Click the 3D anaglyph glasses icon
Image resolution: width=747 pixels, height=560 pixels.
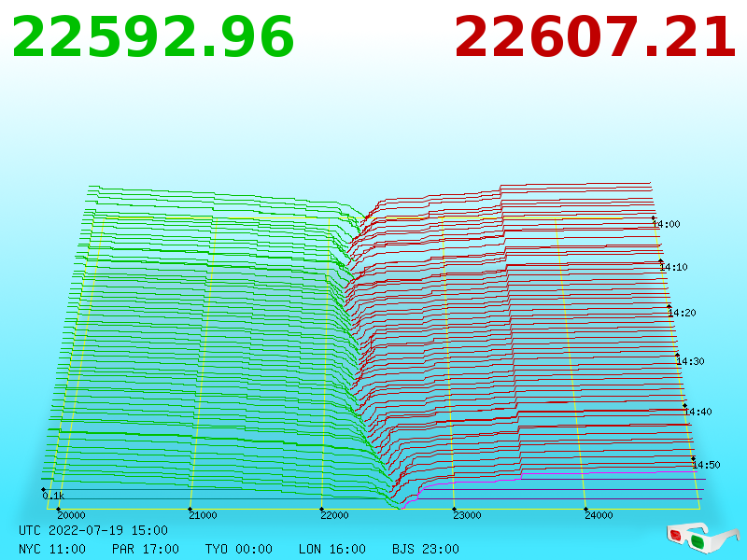pyautogui.click(x=703, y=539)
